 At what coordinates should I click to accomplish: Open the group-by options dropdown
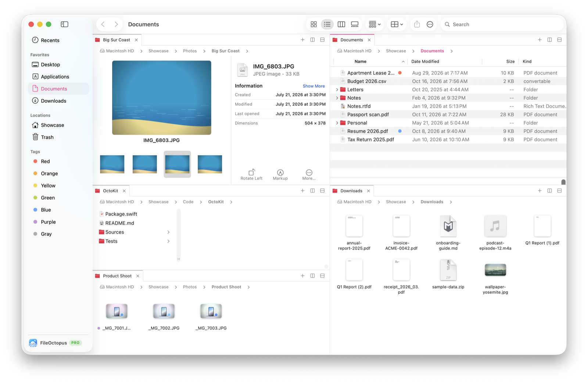click(x=374, y=24)
